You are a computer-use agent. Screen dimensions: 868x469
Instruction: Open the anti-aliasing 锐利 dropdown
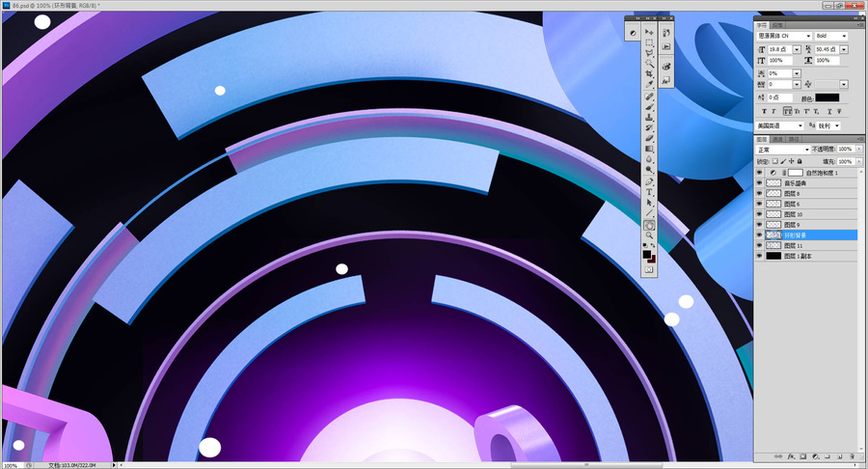point(828,126)
